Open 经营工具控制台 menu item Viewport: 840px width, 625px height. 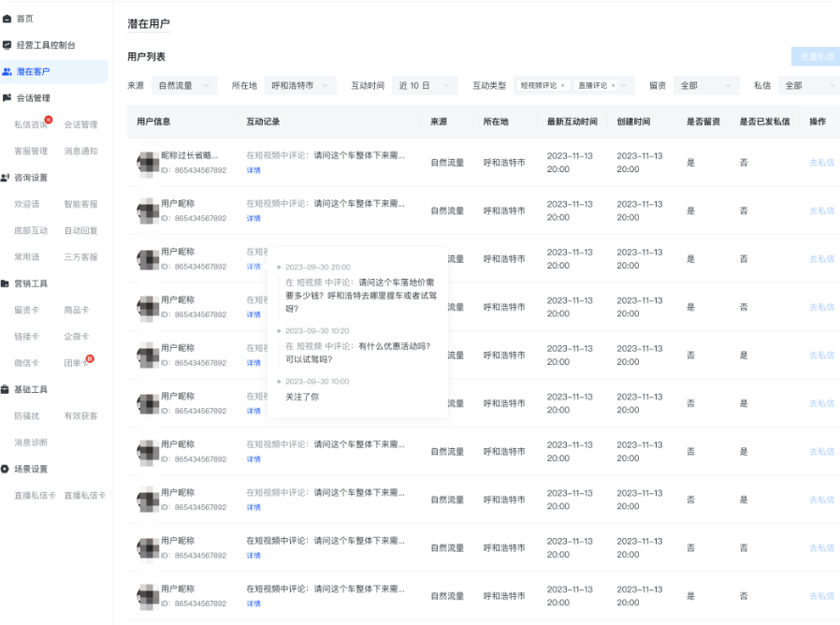(46, 45)
